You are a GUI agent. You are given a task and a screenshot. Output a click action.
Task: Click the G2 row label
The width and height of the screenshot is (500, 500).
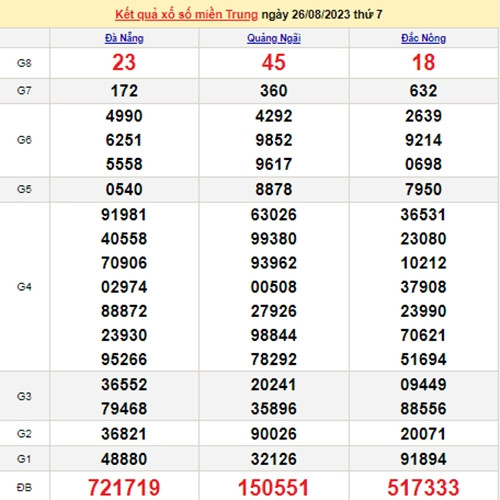click(x=24, y=434)
